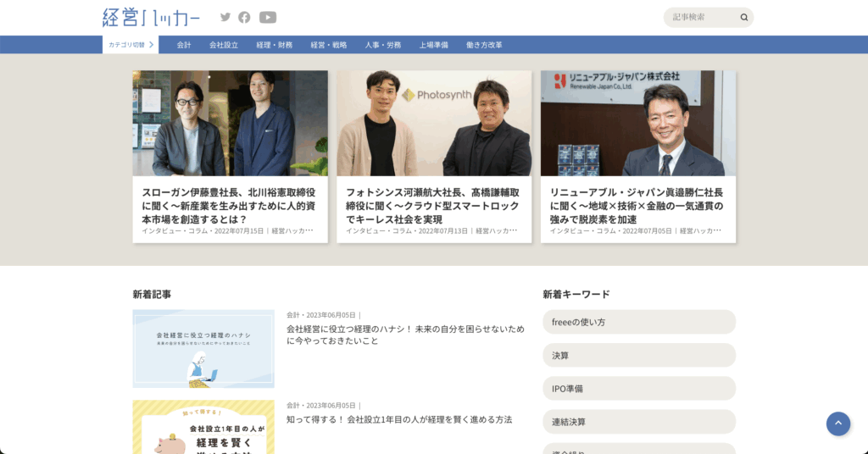Open the フォトシンス河瀬航大社長 article title

click(x=433, y=206)
